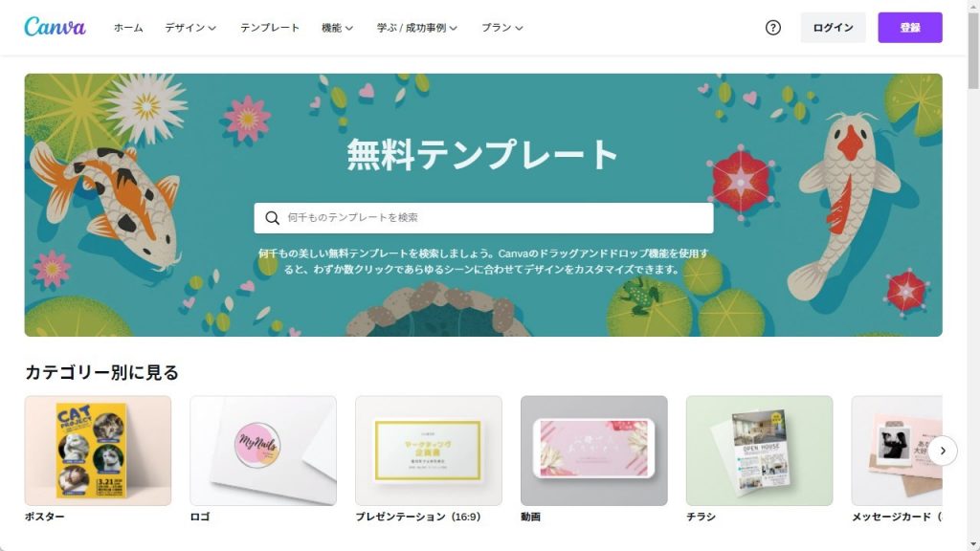Click the ログイン button
Screen dimensions: 980x551
(x=834, y=28)
